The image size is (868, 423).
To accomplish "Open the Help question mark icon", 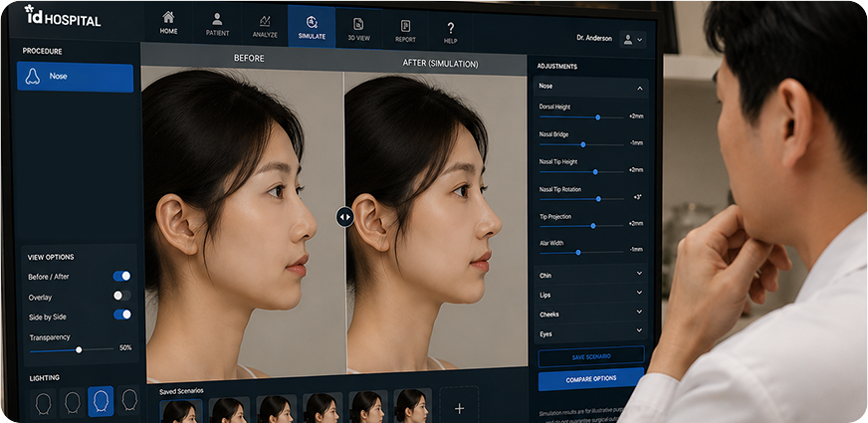I will (x=451, y=28).
